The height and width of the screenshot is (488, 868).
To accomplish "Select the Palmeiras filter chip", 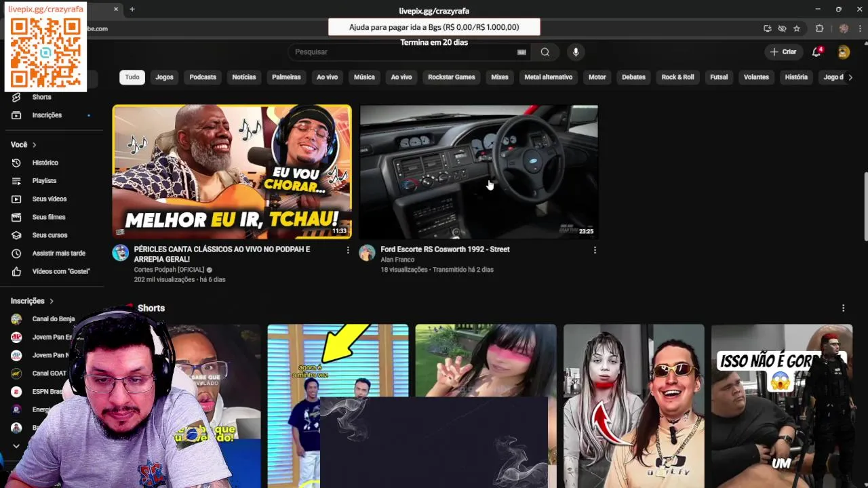I will coord(286,77).
